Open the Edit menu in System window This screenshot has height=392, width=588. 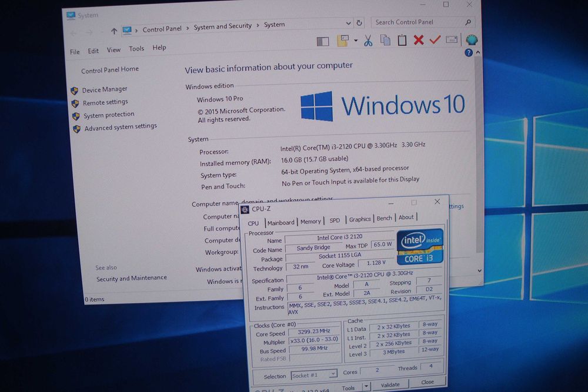[93, 51]
